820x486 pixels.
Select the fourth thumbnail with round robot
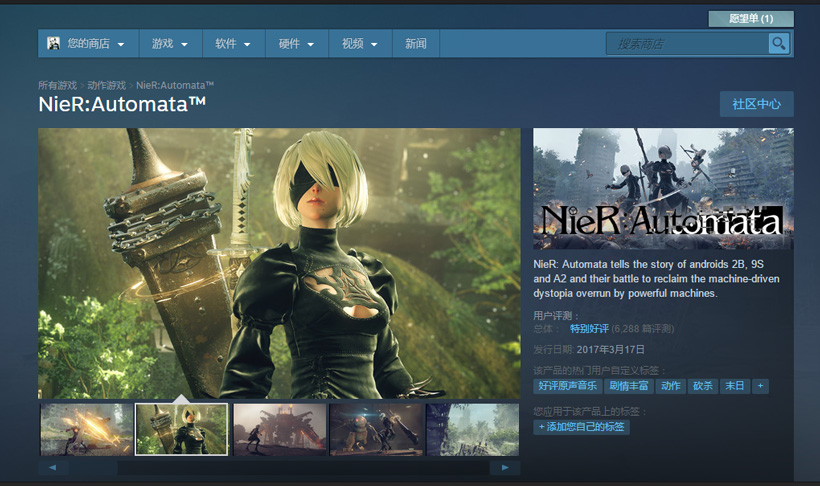click(376, 430)
